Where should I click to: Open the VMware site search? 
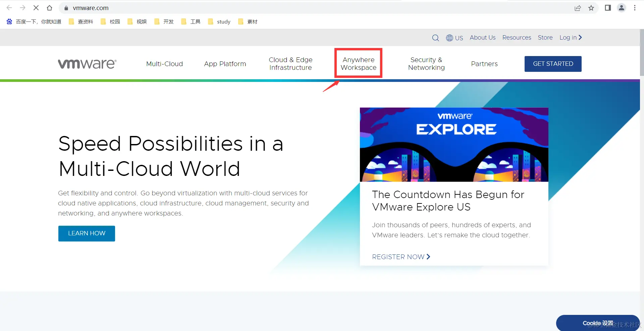pyautogui.click(x=435, y=38)
